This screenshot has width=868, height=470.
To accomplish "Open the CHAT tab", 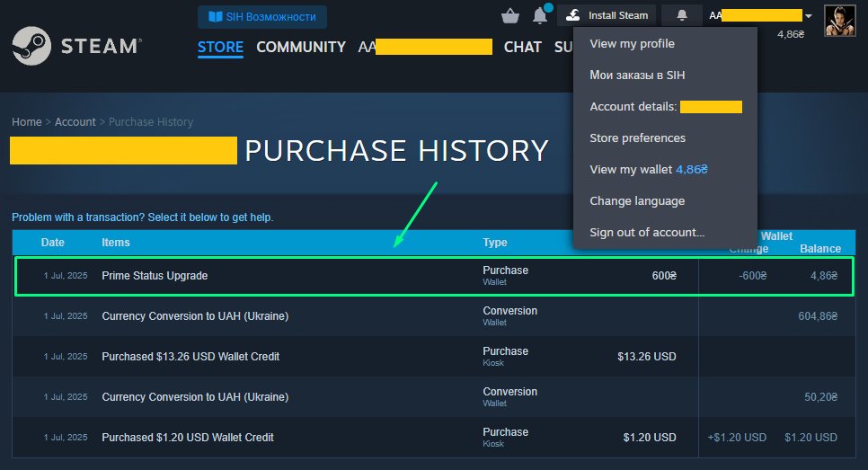I will click(523, 47).
